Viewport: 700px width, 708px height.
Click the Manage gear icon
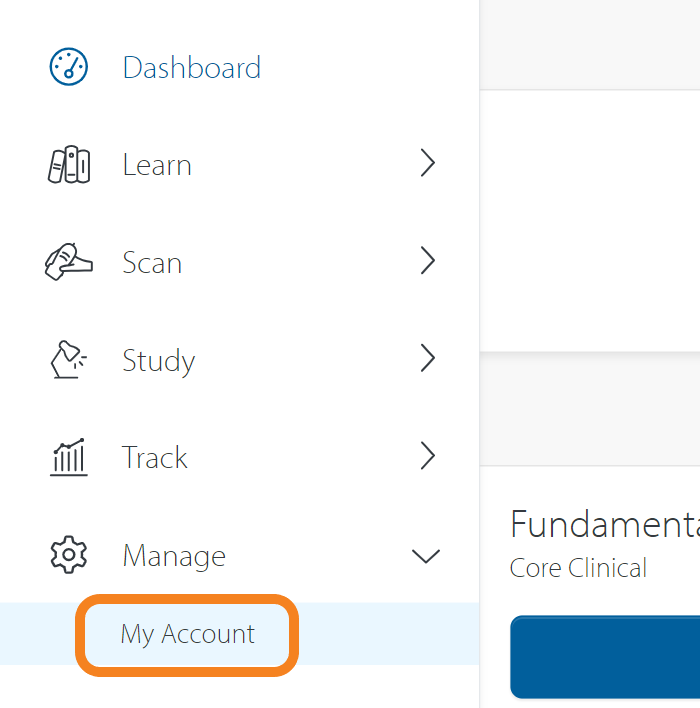coord(69,555)
